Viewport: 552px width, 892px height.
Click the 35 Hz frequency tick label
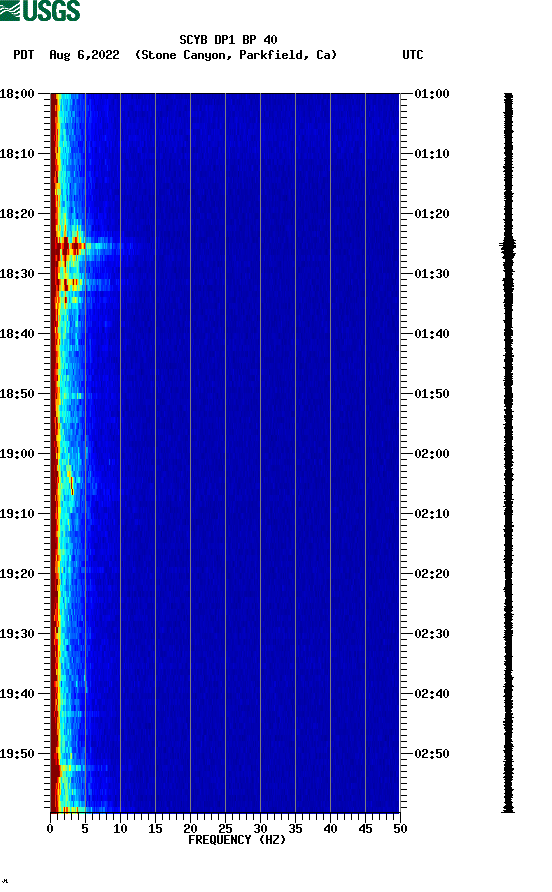pos(295,829)
